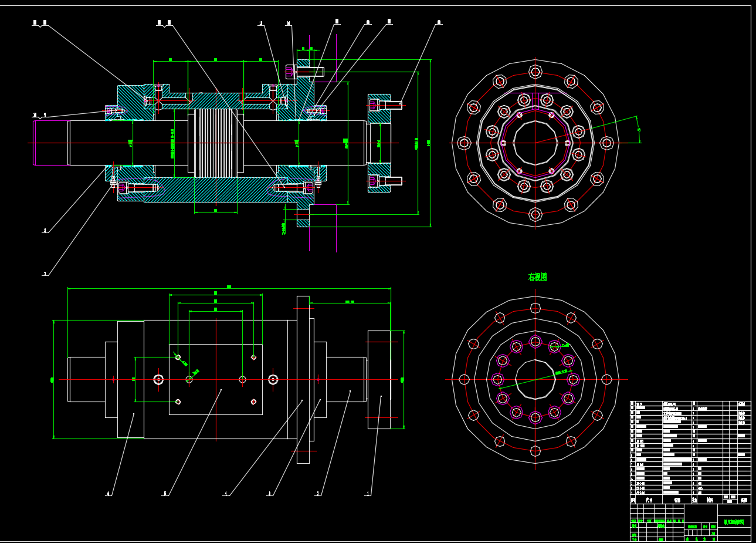Pick the rightmost outer hex bolt in upper flange view

(x=606, y=143)
